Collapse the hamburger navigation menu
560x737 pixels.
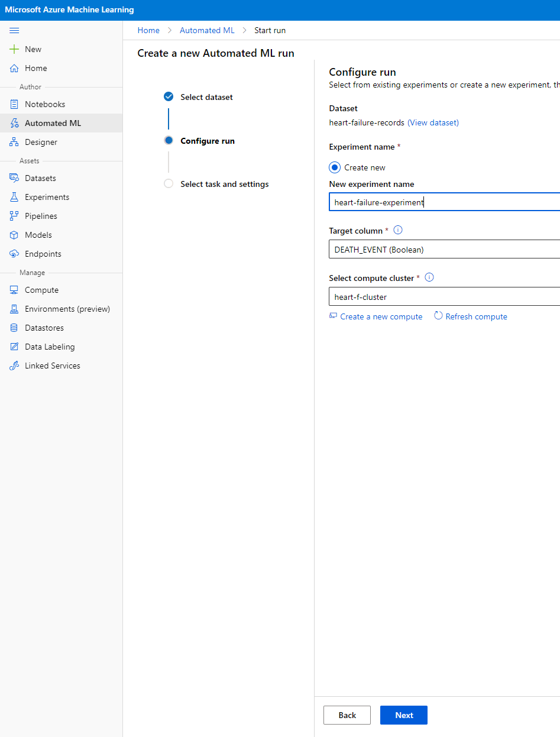[x=14, y=30]
